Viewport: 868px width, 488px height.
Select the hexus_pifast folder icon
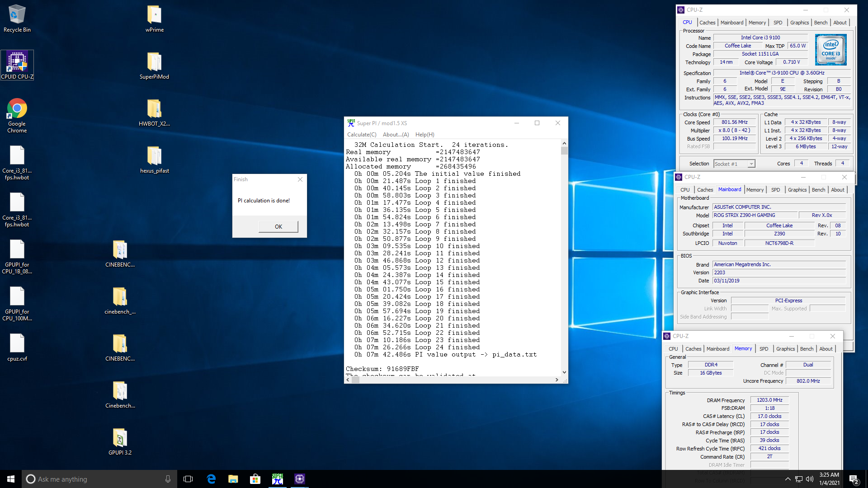pos(155,160)
